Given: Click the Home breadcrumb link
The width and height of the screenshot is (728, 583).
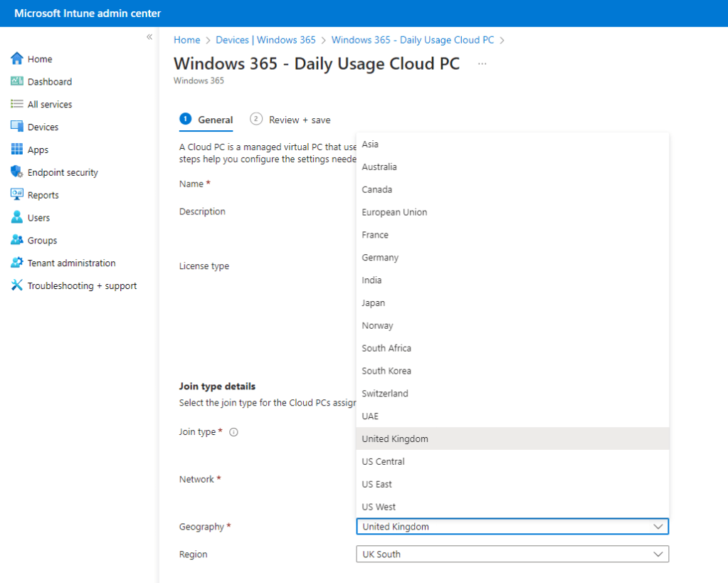Looking at the screenshot, I should (187, 40).
